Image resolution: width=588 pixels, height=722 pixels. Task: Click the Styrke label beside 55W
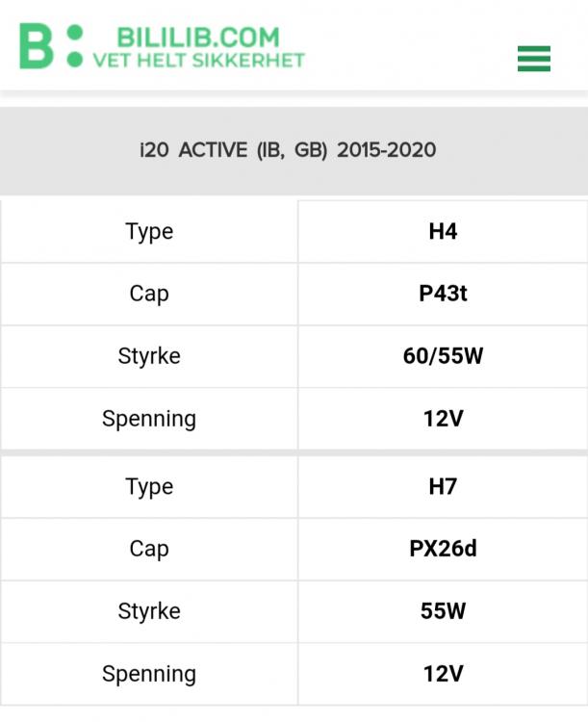point(149,611)
